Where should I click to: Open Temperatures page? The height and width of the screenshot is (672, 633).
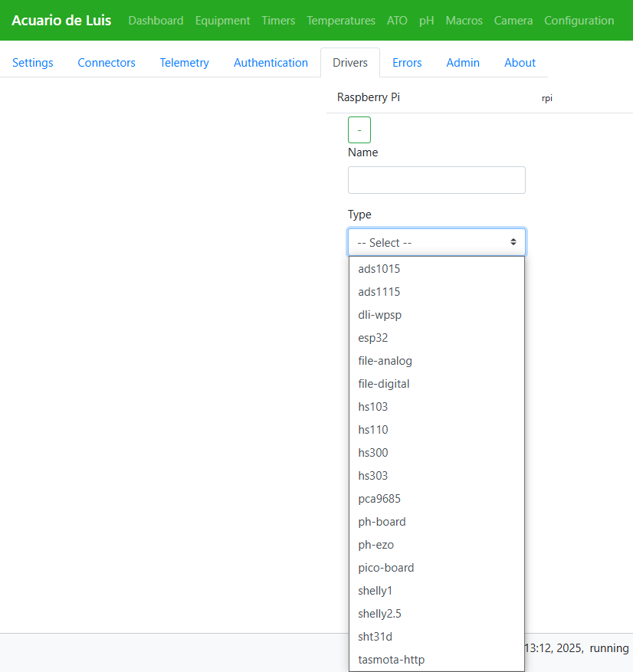pyautogui.click(x=341, y=21)
